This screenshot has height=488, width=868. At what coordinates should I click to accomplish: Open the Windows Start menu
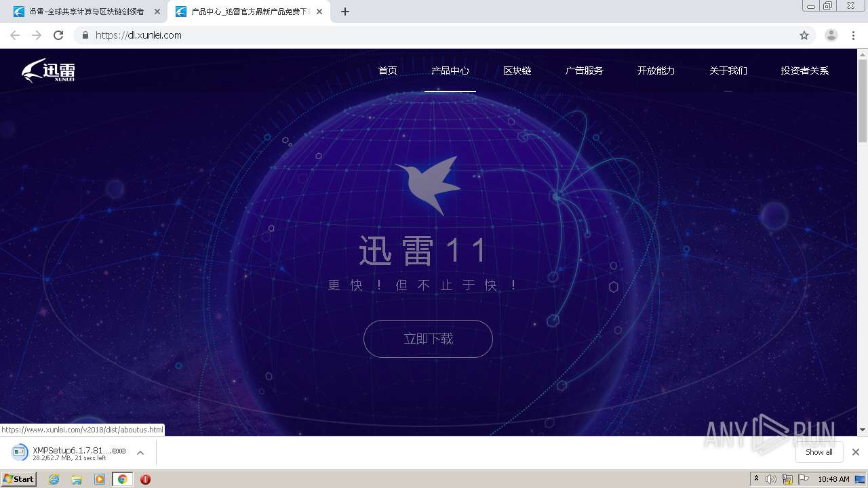point(19,479)
